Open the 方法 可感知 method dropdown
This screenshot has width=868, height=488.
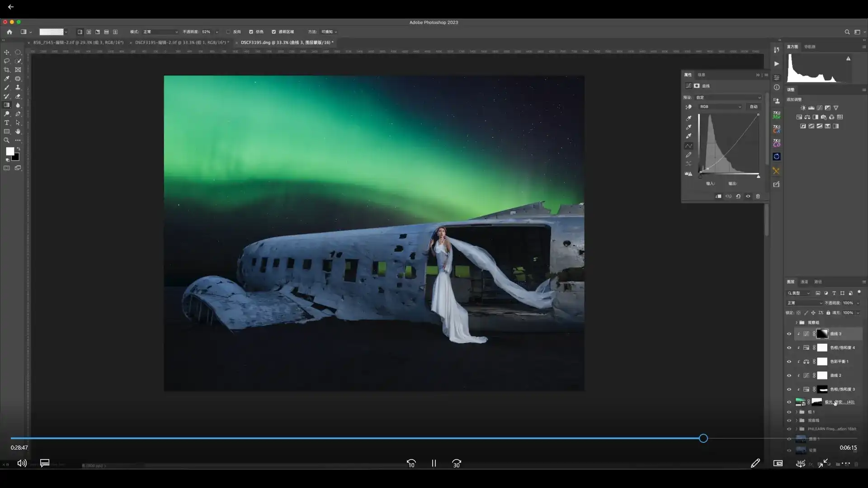click(329, 32)
